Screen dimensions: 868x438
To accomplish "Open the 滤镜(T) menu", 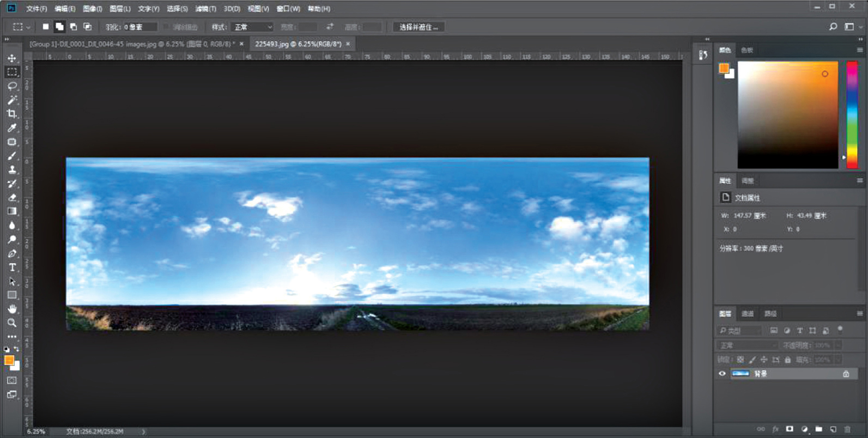I will [205, 9].
